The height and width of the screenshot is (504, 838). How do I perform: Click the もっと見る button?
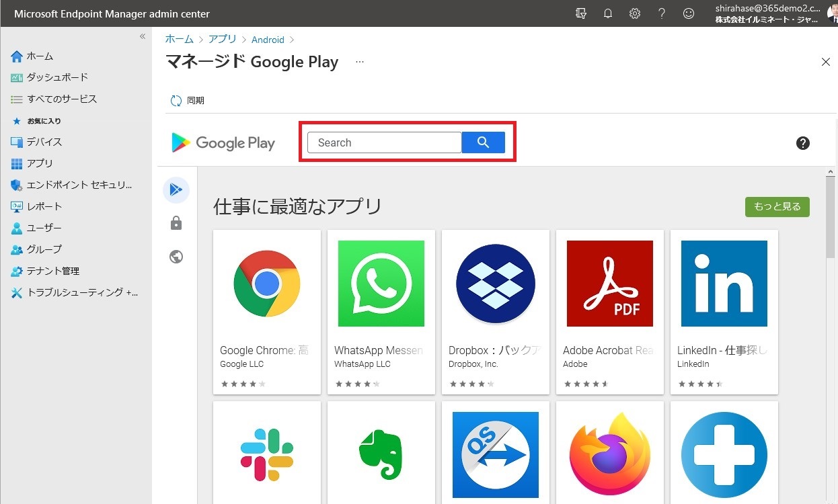(x=777, y=206)
